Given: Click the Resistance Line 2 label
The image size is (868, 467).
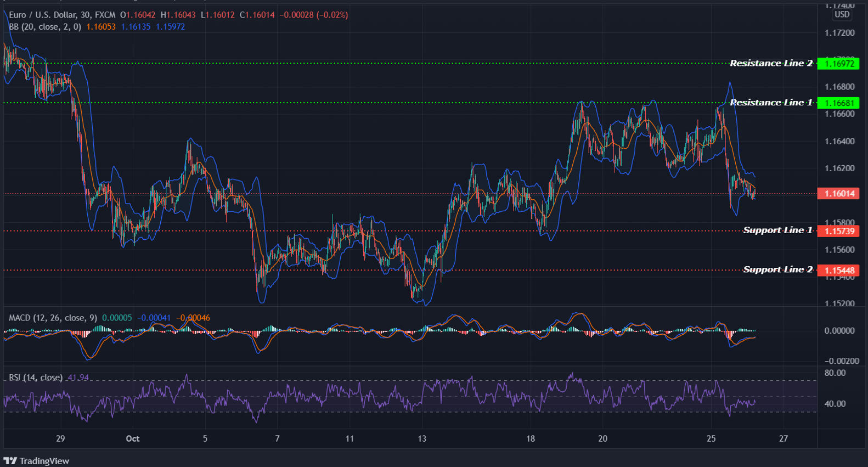Looking at the screenshot, I should 771,63.
